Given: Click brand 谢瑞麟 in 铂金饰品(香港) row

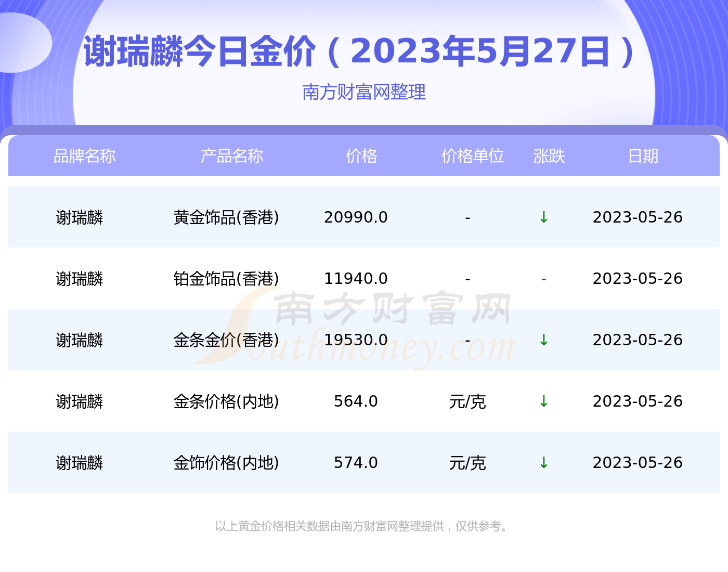Looking at the screenshot, I should click(80, 279).
